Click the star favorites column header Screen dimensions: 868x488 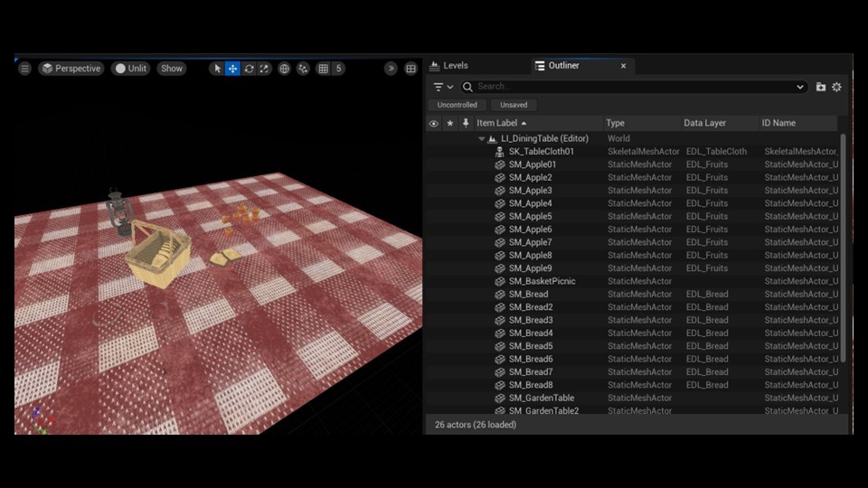450,124
